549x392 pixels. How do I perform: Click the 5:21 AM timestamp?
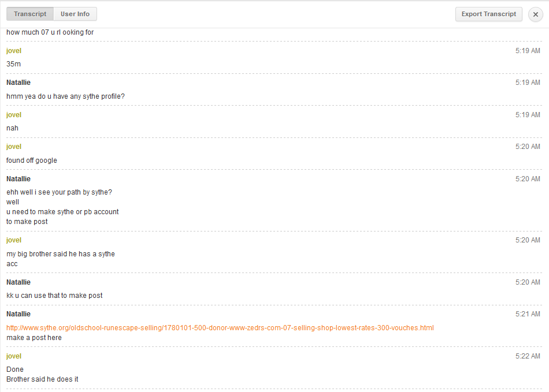pos(528,314)
